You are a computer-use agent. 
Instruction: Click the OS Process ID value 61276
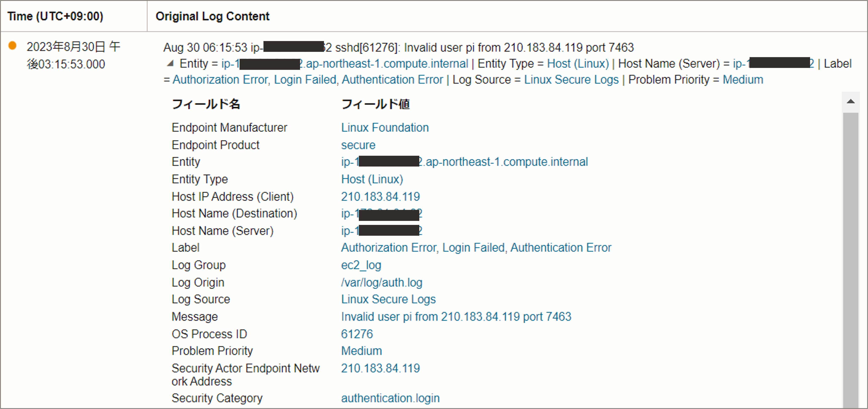click(x=357, y=334)
